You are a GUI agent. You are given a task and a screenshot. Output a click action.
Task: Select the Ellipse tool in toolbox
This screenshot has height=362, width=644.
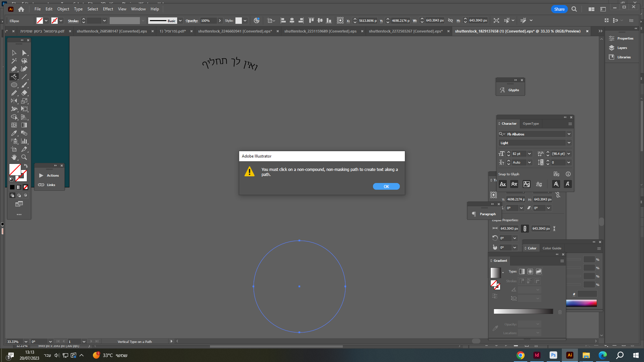[x=14, y=85]
